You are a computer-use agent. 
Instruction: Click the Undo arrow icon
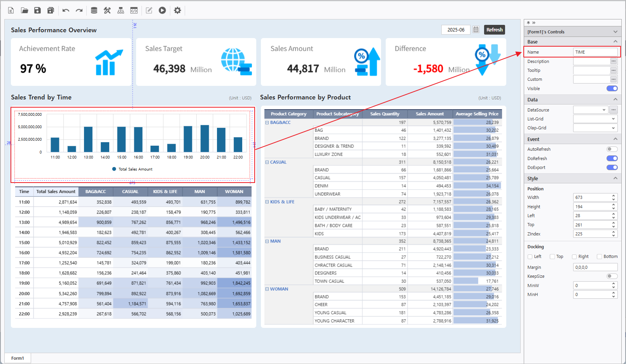pyautogui.click(x=66, y=10)
